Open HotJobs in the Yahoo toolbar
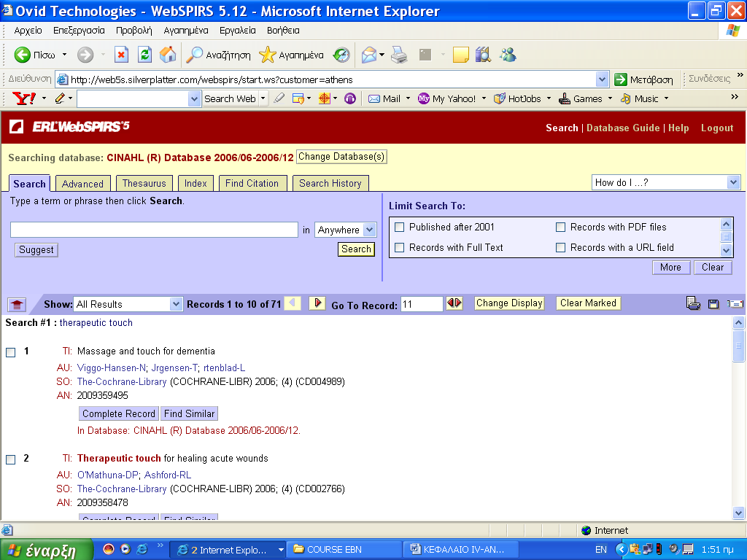The width and height of the screenshot is (747, 560). pyautogui.click(x=517, y=98)
